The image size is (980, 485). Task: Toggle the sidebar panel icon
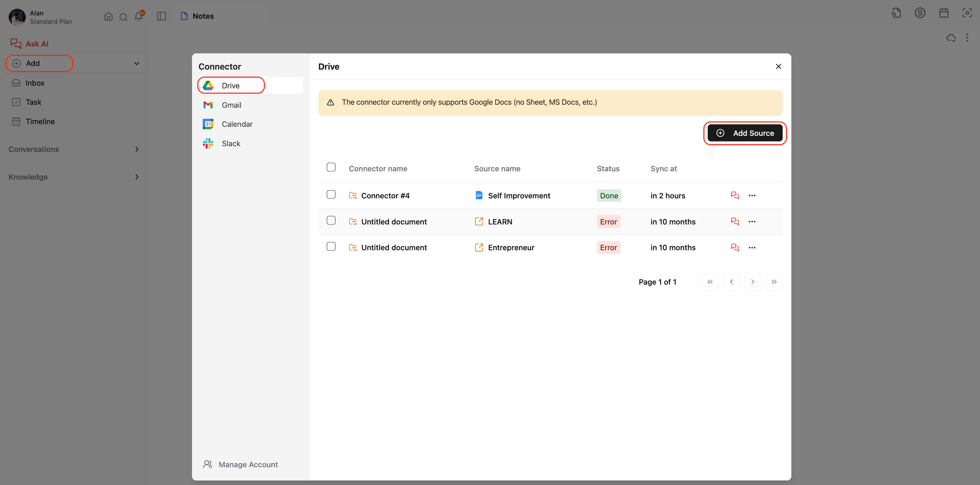pos(161,16)
